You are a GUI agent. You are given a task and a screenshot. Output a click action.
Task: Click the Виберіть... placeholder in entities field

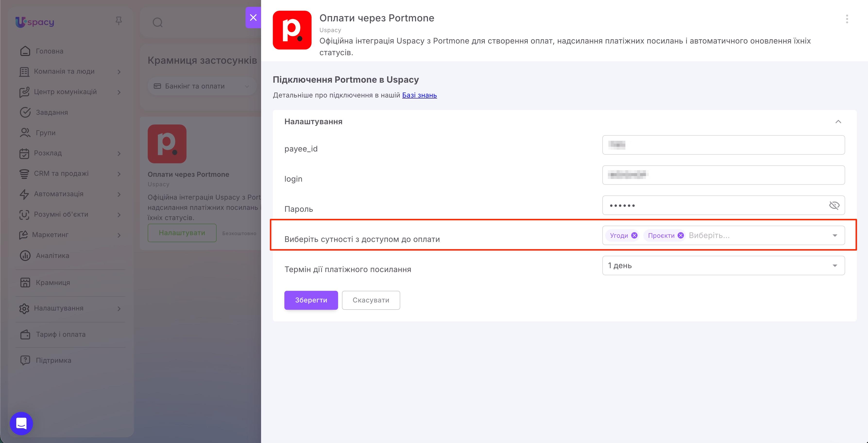point(709,236)
